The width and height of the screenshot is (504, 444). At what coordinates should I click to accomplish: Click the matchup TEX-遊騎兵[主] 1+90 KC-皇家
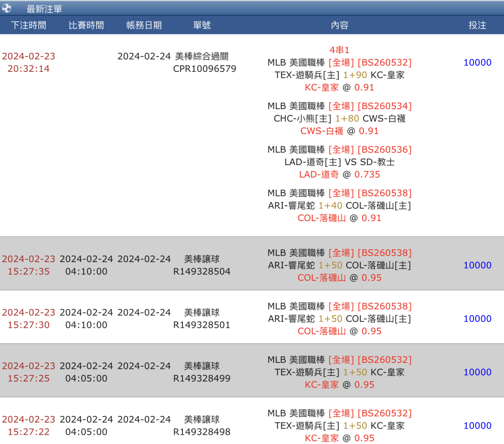(339, 75)
